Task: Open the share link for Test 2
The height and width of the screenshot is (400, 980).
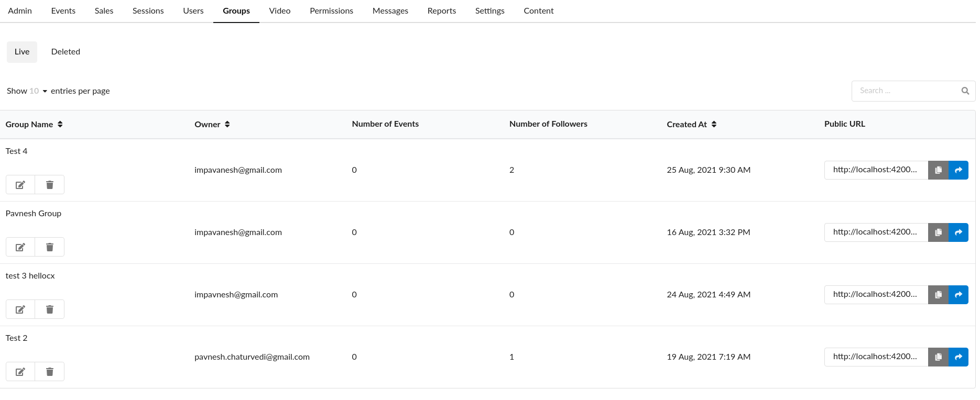Action: [959, 357]
